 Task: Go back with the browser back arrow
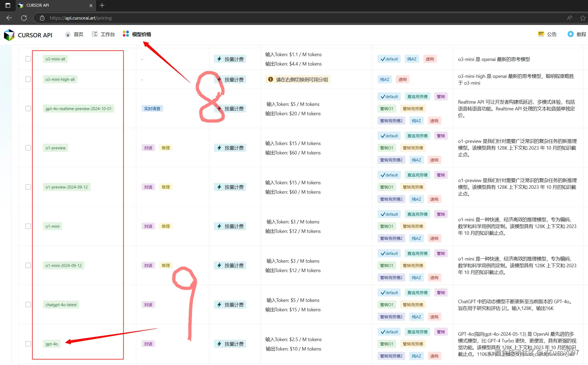click(9, 18)
